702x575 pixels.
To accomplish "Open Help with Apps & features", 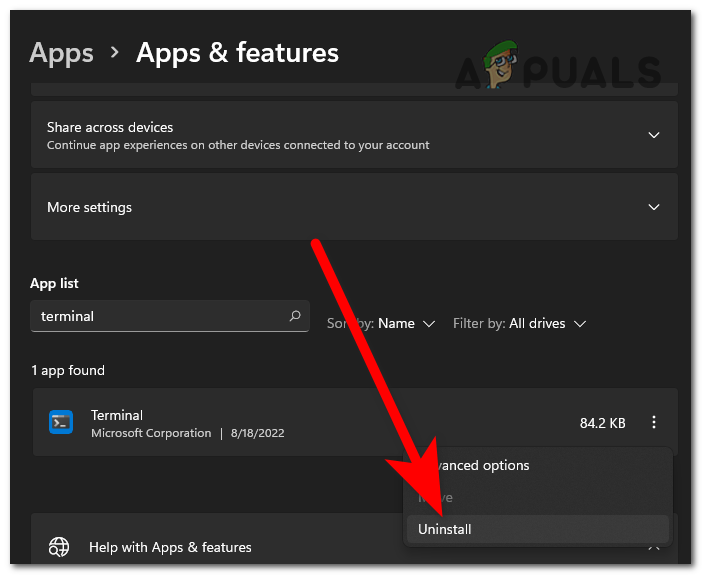I will (x=170, y=547).
